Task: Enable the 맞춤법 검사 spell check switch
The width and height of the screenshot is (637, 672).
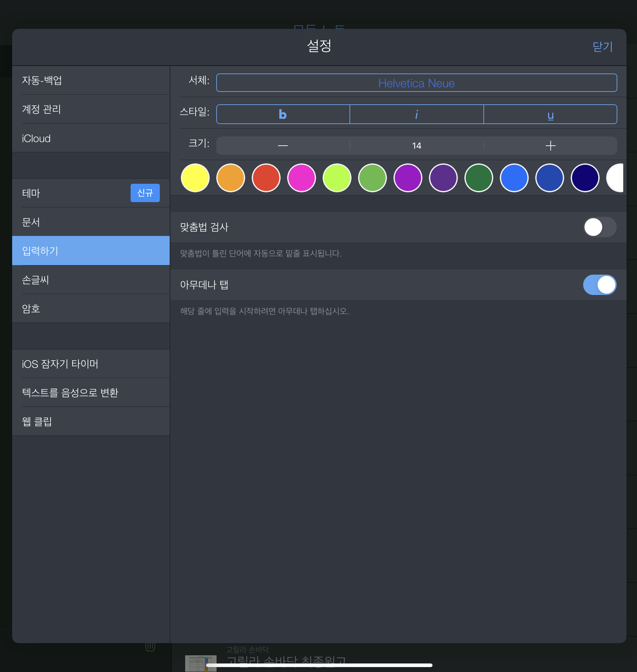Action: point(599,227)
